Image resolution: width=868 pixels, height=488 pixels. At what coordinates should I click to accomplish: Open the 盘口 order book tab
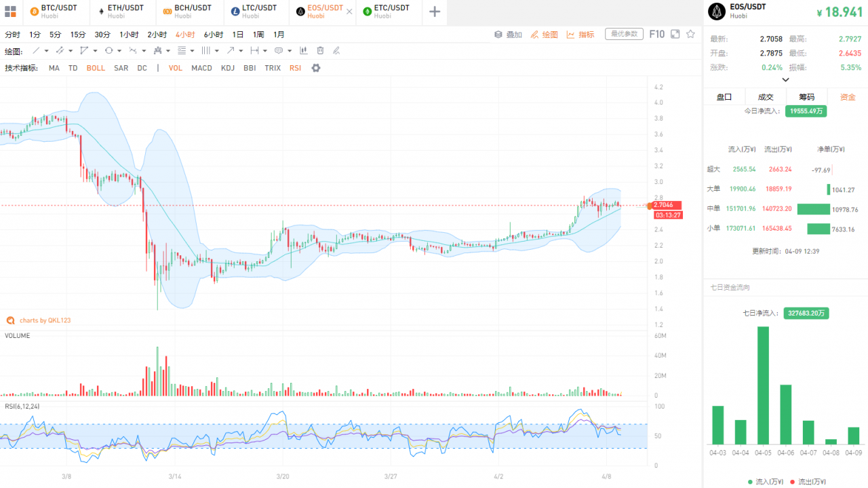point(724,97)
